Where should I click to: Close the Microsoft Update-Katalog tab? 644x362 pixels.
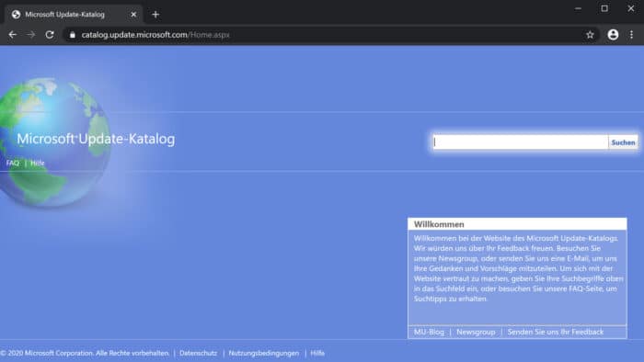click(133, 15)
